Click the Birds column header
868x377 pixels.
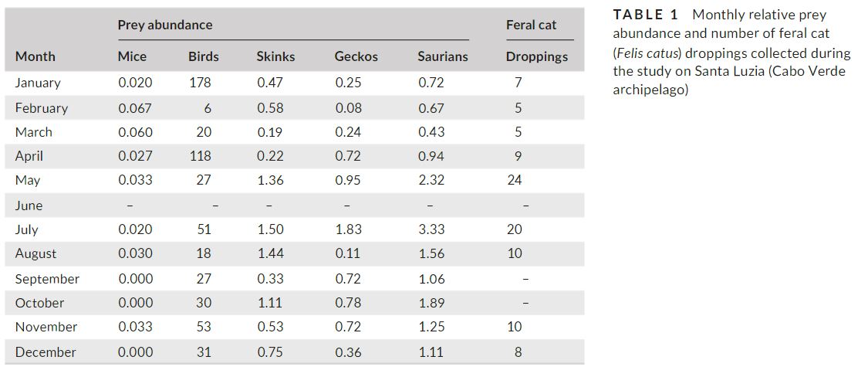coord(204,56)
